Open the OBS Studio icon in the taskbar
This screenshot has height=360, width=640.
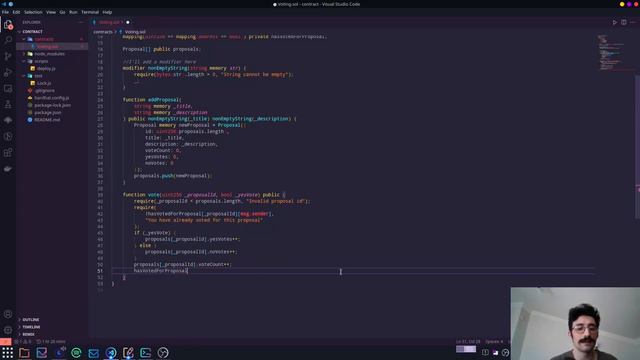(163, 353)
